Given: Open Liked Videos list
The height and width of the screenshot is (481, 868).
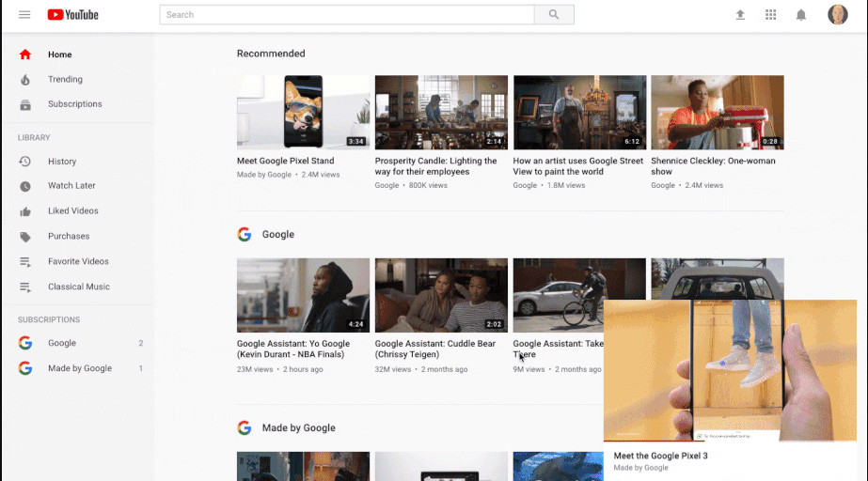Looking at the screenshot, I should 73,210.
